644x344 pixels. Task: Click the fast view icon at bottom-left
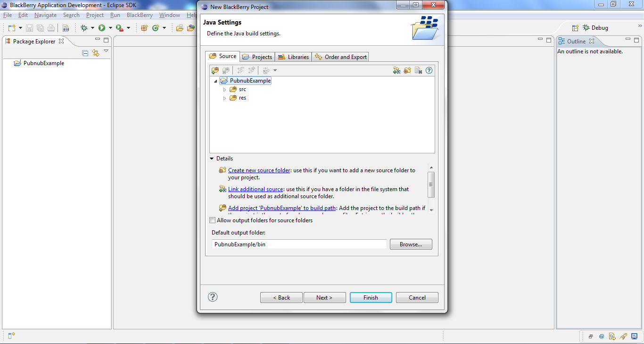pos(12,336)
